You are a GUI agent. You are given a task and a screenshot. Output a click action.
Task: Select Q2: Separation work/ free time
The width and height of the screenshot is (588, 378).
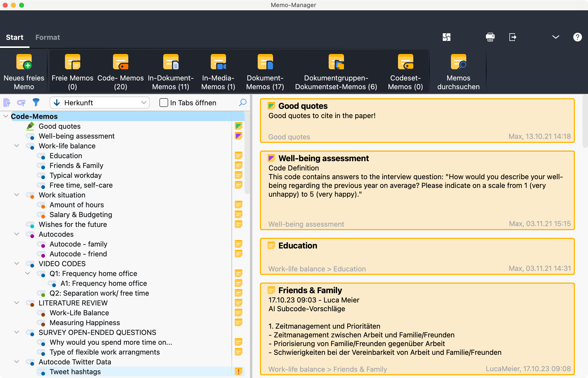pos(99,293)
